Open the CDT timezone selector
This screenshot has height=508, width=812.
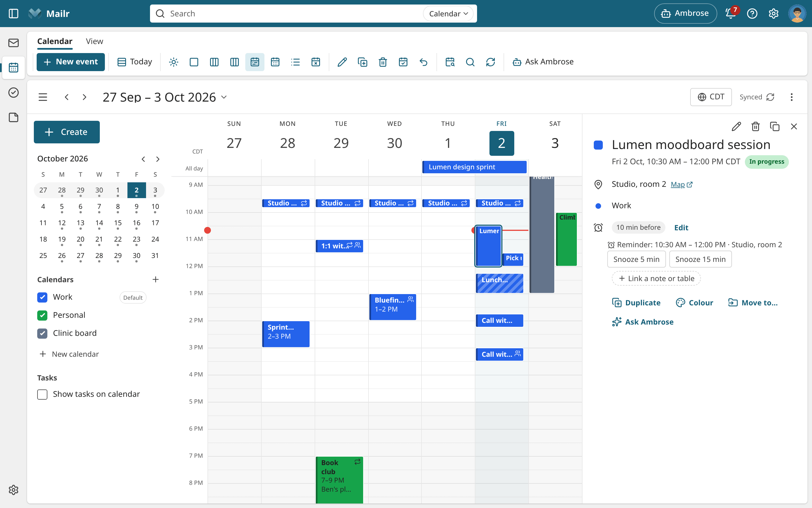711,97
